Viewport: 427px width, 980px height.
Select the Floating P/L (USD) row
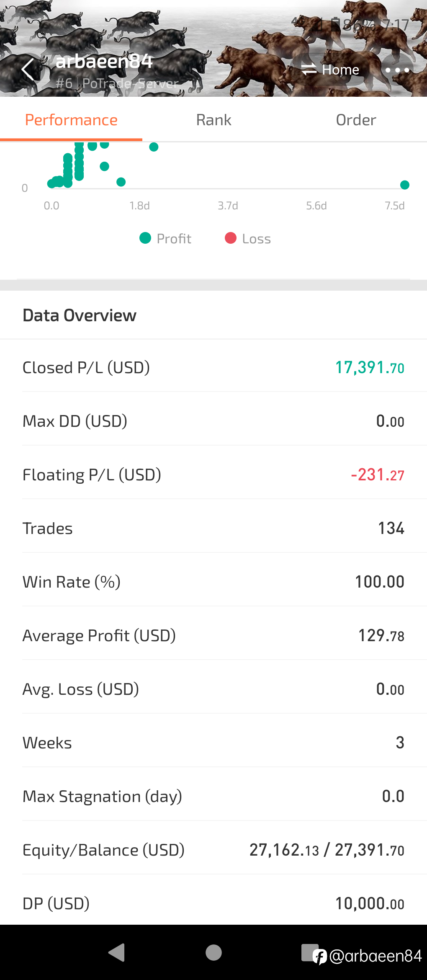coord(213,475)
